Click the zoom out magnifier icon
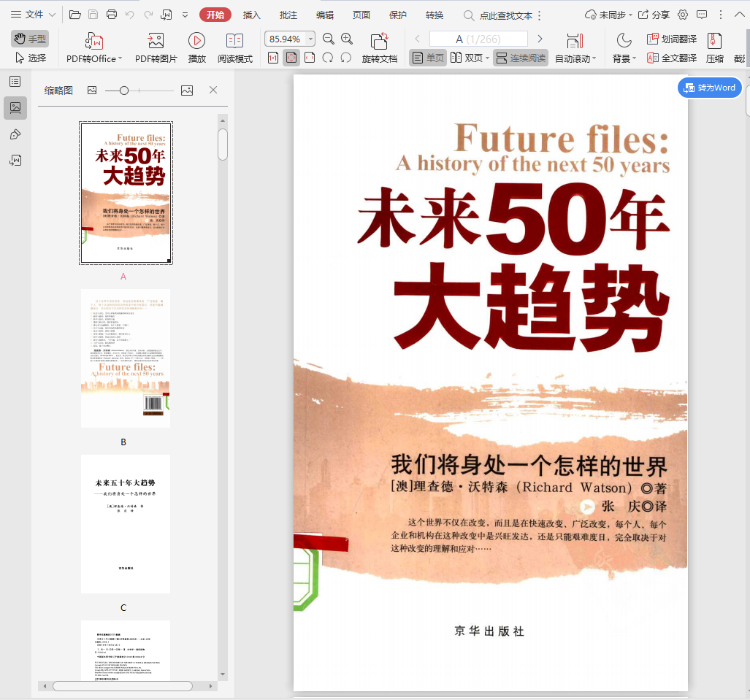 (329, 39)
